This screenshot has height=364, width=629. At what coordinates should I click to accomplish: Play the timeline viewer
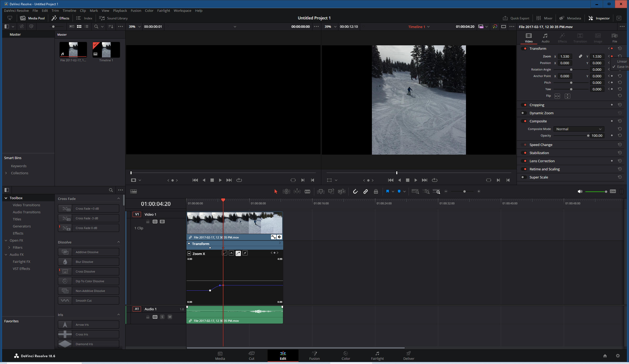[416, 180]
